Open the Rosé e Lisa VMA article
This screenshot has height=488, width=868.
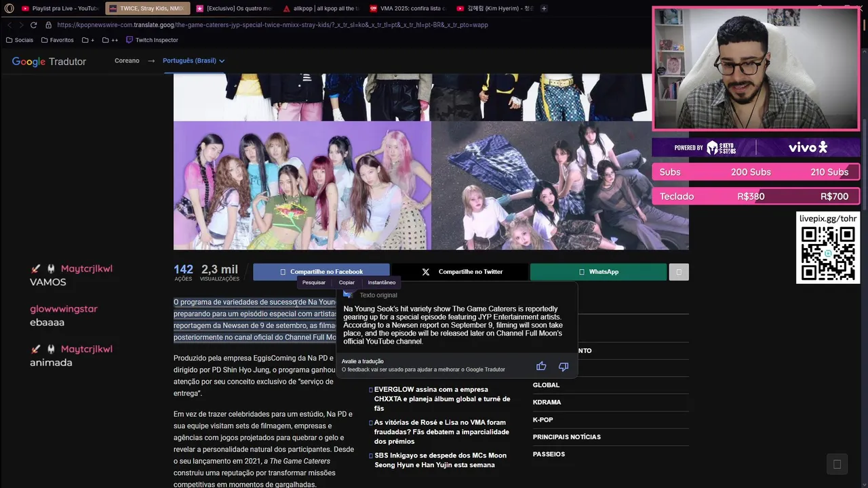tap(441, 432)
